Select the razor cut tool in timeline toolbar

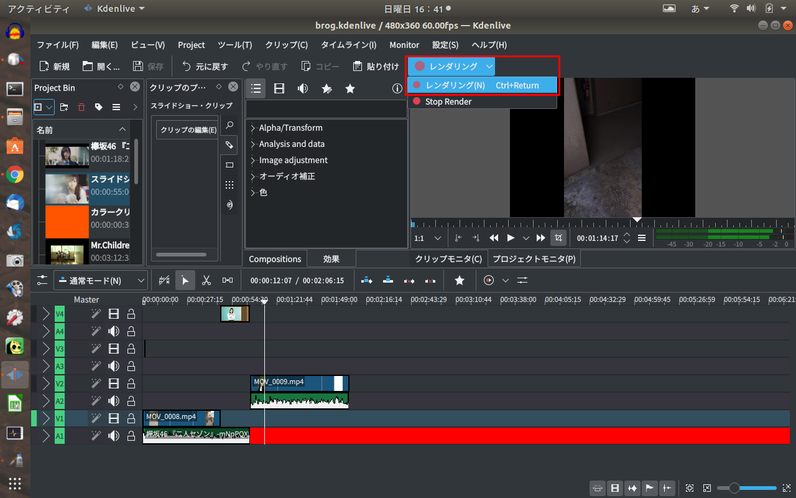206,280
